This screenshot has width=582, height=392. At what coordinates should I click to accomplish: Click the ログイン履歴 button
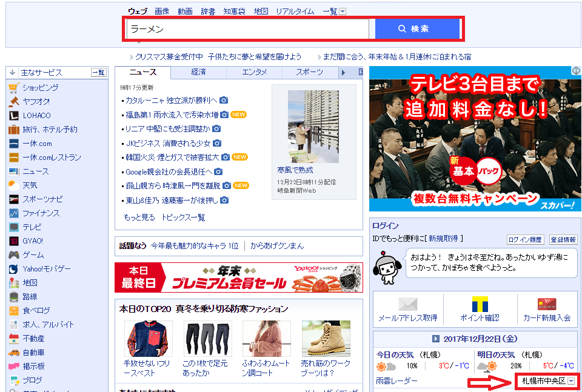525,239
